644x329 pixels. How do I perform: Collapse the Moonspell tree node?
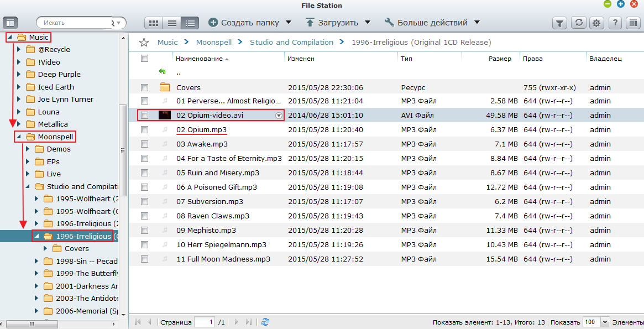click(18, 137)
